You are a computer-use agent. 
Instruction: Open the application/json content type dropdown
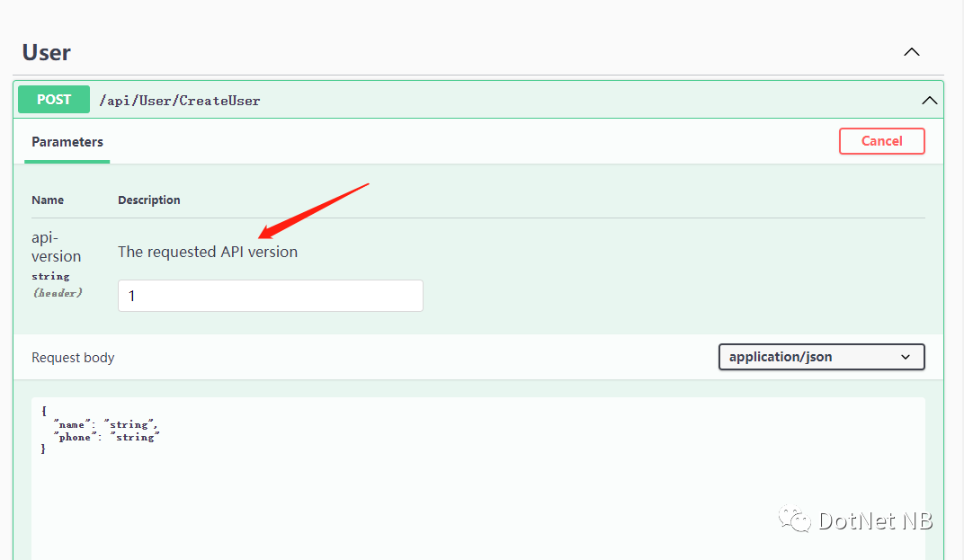pos(821,357)
